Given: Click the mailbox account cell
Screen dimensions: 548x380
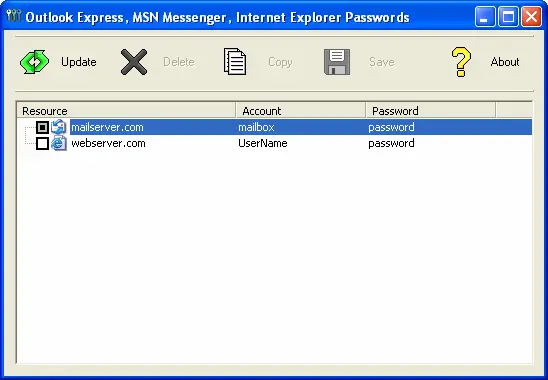Looking at the screenshot, I should pos(256,127).
